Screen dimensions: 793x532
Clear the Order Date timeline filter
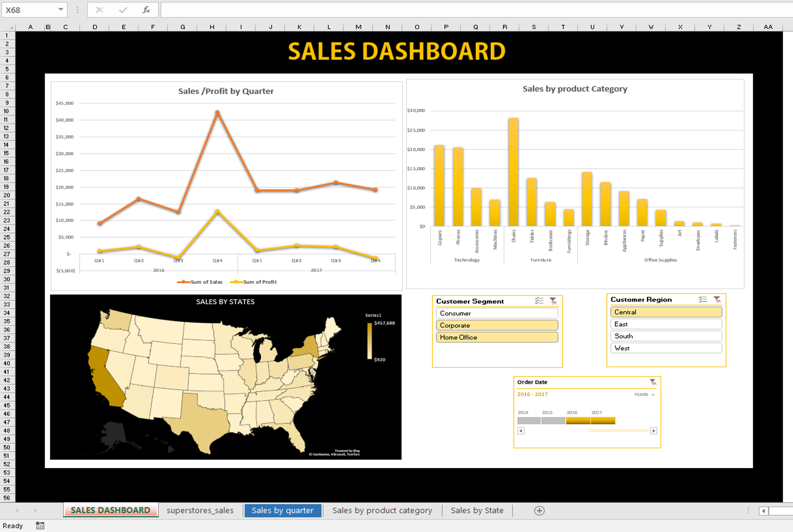(653, 382)
